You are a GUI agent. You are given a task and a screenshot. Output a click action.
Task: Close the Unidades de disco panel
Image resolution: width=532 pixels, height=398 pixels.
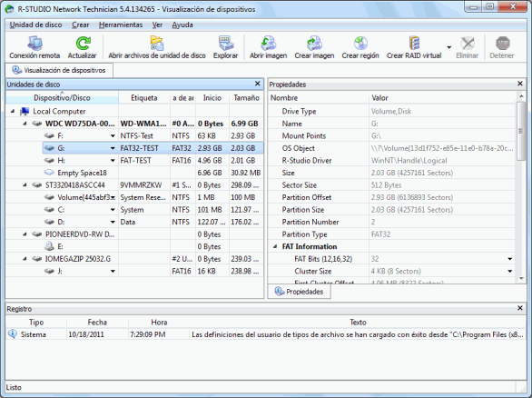click(x=258, y=84)
